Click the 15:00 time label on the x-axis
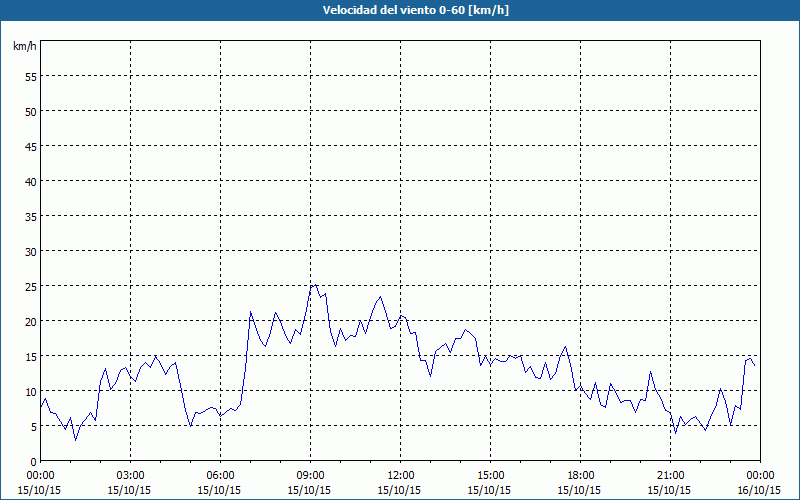800x500 pixels. (490, 476)
